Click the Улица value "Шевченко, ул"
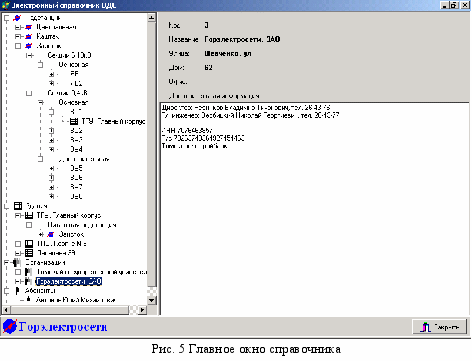This screenshot has width=472, height=361. click(x=228, y=53)
